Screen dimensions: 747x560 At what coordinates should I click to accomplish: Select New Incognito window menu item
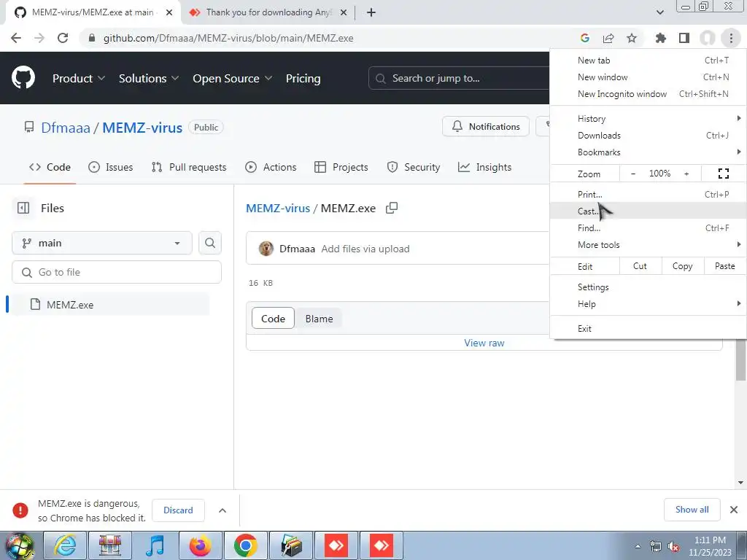tap(648, 94)
